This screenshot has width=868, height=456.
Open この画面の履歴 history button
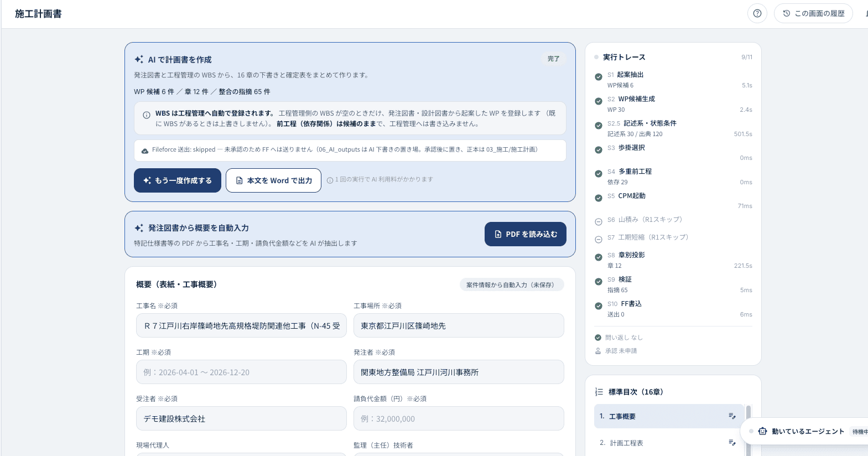click(813, 13)
